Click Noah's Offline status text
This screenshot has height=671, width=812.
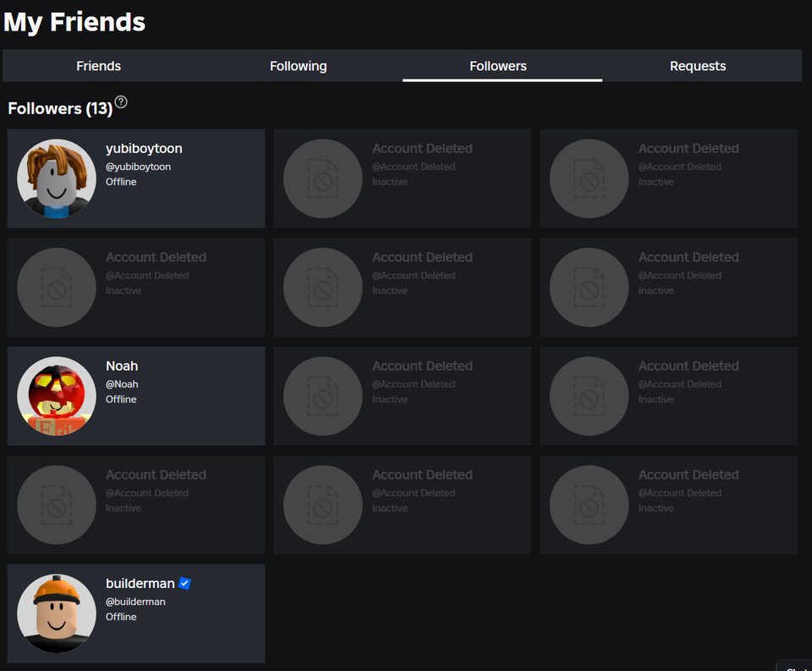[x=121, y=399]
